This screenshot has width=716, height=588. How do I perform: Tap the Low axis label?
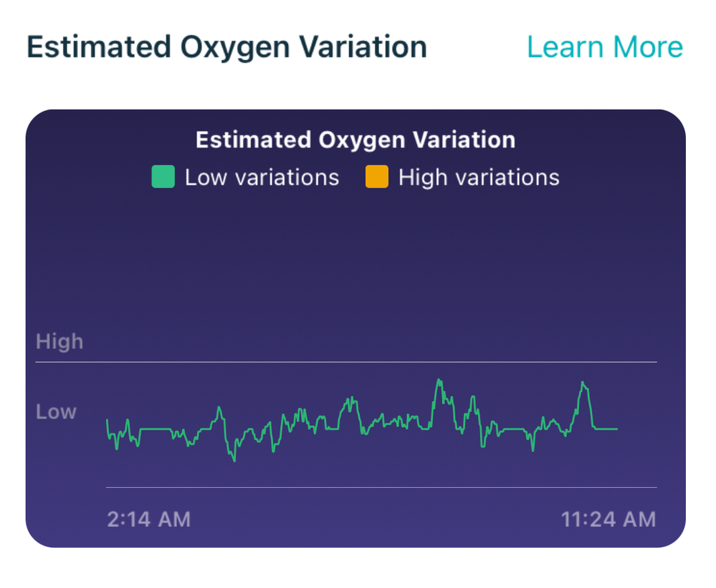56,412
